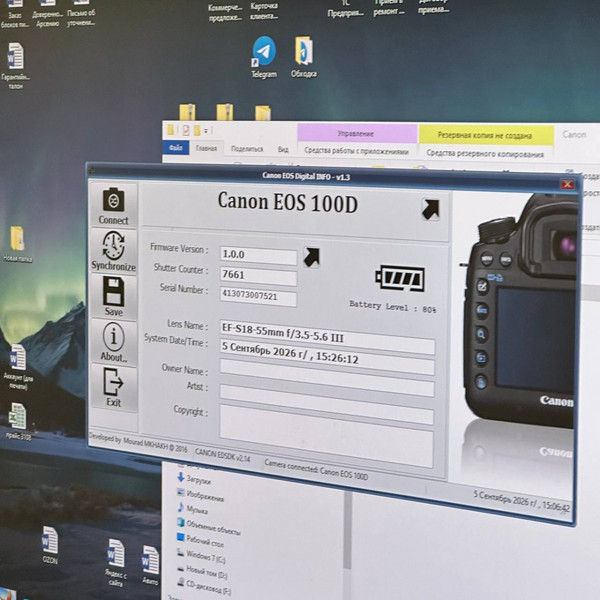
Task: Open Средства резервного копирования tab
Action: tap(485, 154)
